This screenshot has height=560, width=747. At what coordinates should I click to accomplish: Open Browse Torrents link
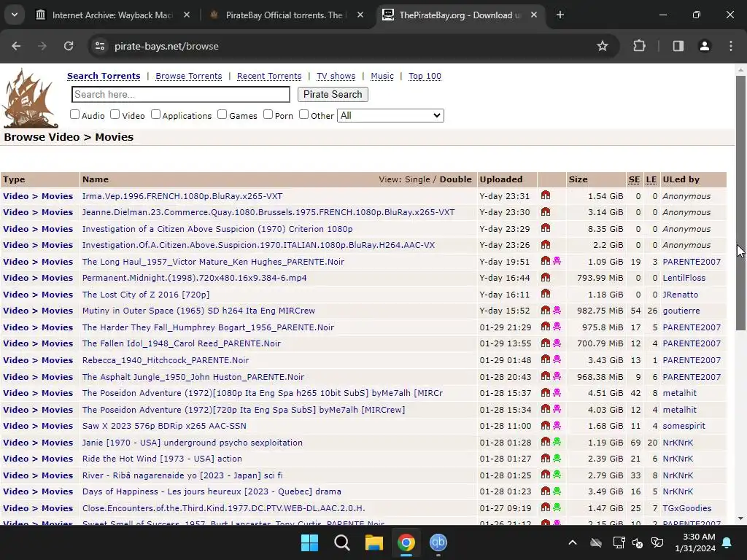[189, 76]
